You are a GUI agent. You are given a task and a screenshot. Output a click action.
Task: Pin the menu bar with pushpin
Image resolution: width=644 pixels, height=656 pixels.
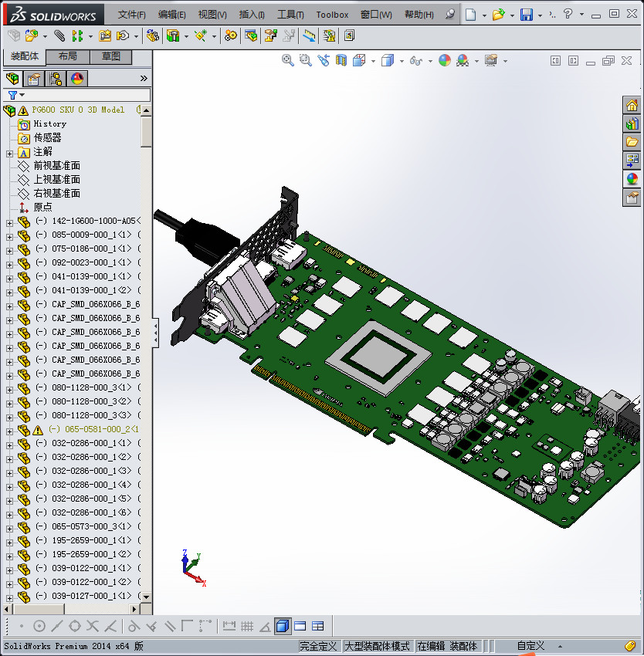pos(450,14)
